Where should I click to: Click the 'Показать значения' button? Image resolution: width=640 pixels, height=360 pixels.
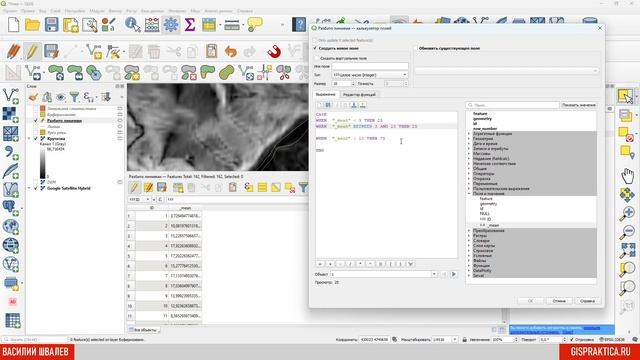[x=579, y=105]
